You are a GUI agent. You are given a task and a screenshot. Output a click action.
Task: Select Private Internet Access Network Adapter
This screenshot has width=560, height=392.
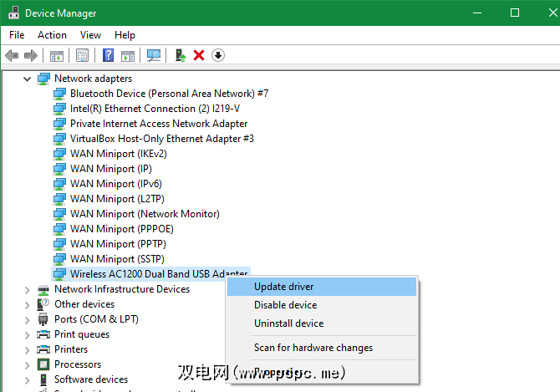click(159, 124)
